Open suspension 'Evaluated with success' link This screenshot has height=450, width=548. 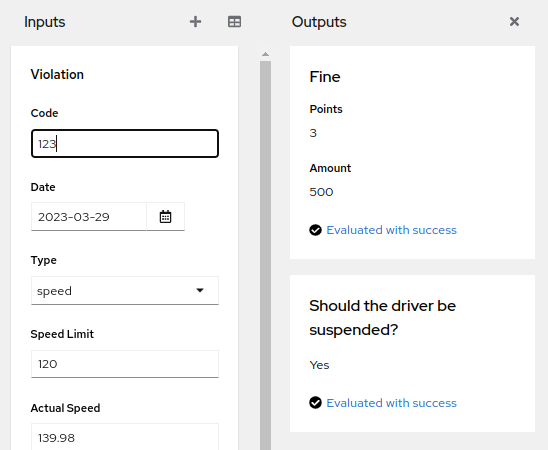pyautogui.click(x=391, y=403)
